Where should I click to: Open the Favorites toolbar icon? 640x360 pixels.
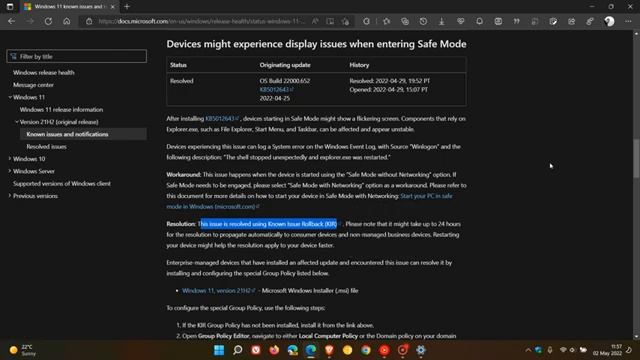coord(386,21)
